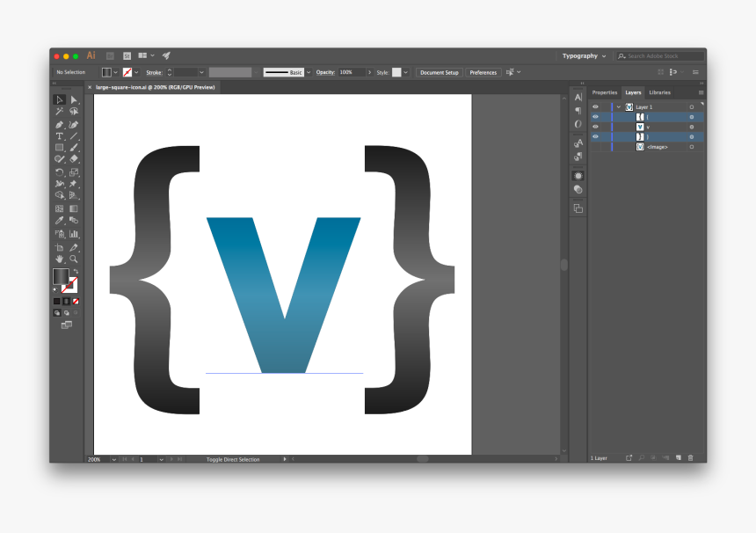The image size is (756, 533).
Task: Select the Artboard tool
Action: pyautogui.click(x=59, y=247)
